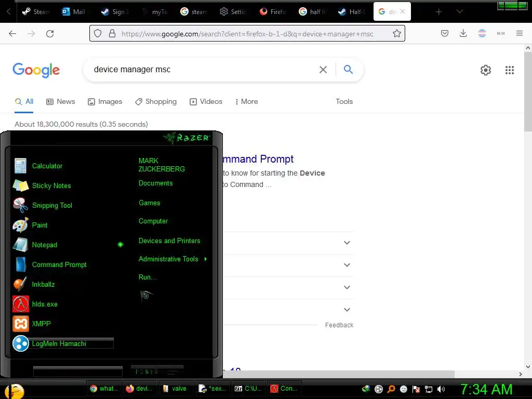
Task: Open XMPP from the start menu
Action: click(41, 324)
